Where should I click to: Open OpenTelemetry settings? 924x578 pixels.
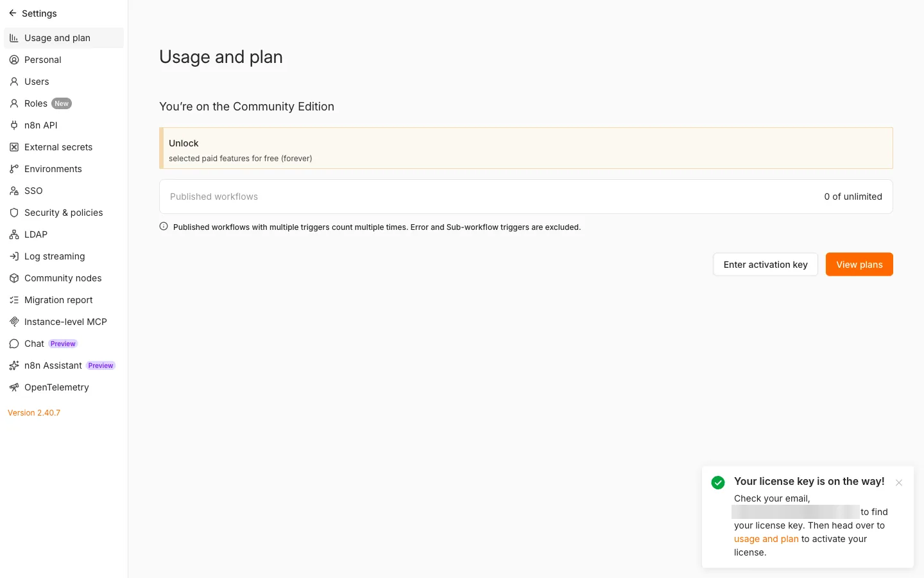(x=64, y=387)
